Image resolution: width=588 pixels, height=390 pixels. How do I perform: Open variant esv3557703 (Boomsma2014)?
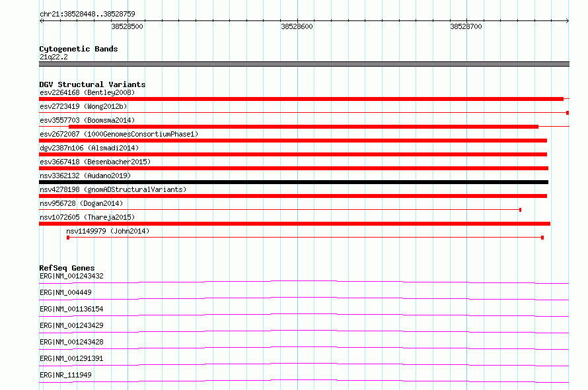pyautogui.click(x=87, y=120)
